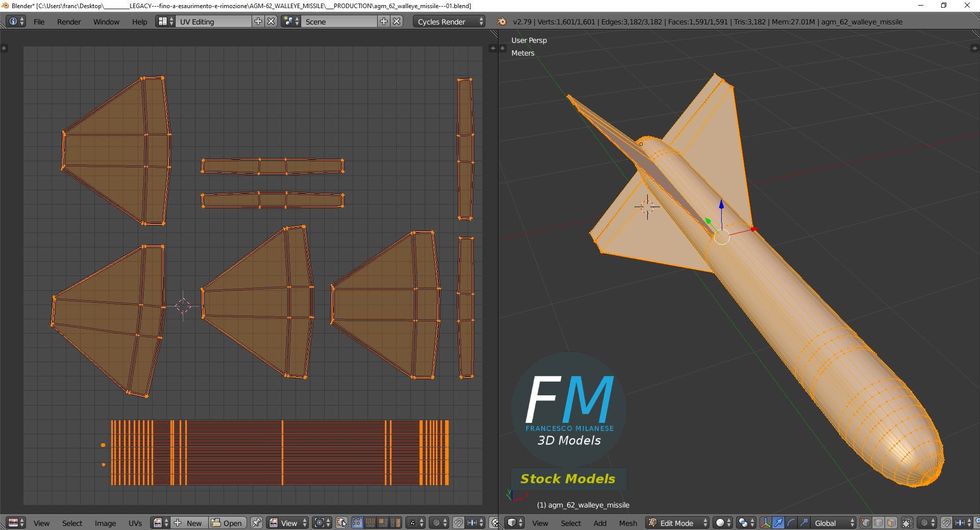Switch to the translate manipulator arrow icon

coord(778,523)
